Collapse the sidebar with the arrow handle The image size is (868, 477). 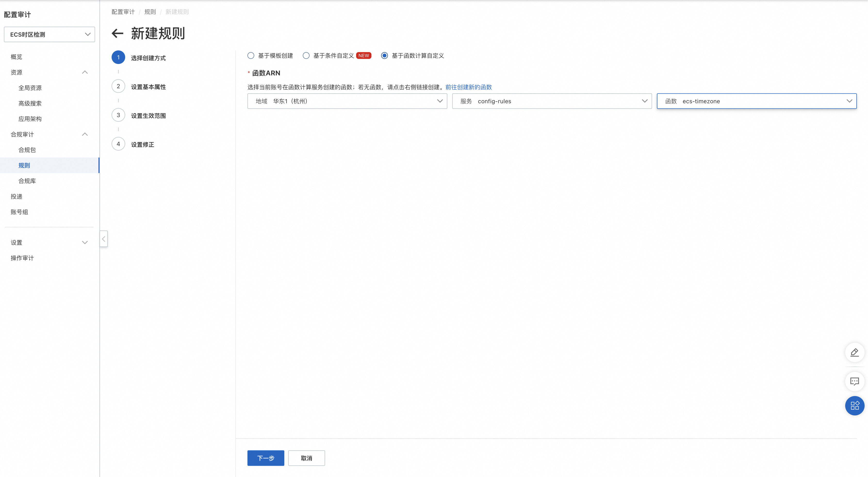[103, 239]
